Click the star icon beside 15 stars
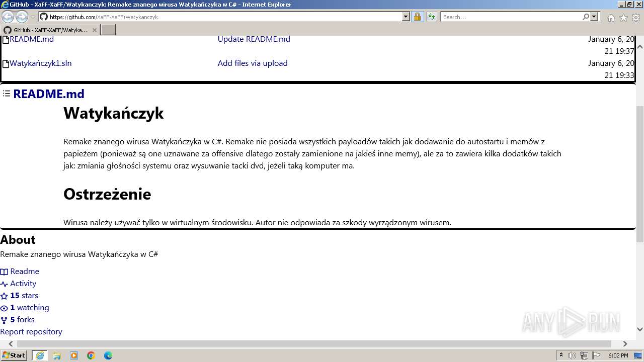The image size is (644, 362). click(x=4, y=296)
